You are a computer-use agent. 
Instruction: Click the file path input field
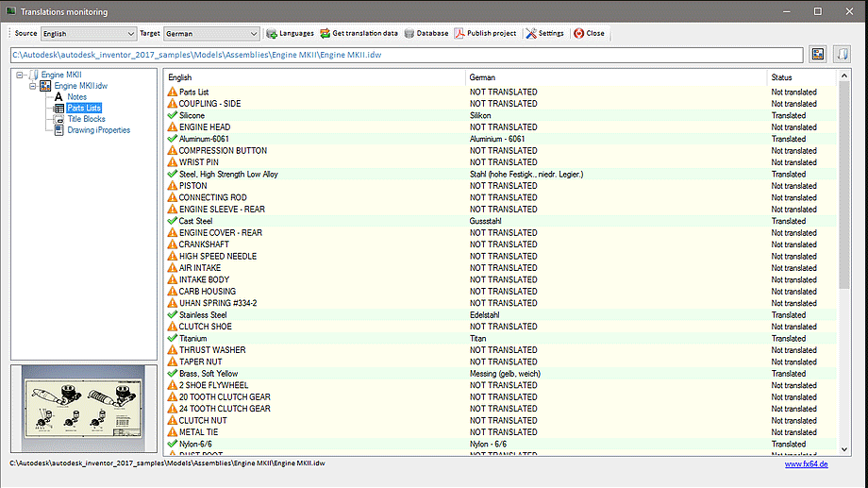point(407,55)
